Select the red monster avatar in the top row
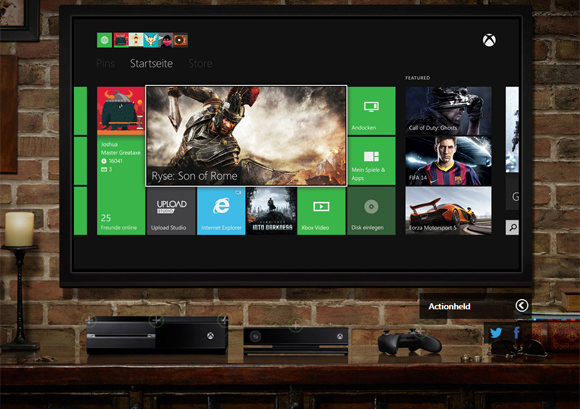This screenshot has width=580, height=409. (121, 40)
